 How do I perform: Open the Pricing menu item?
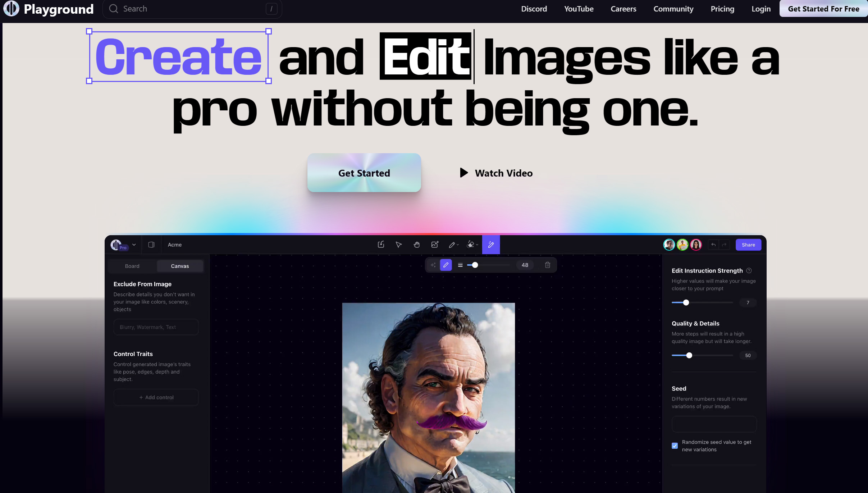click(x=722, y=9)
